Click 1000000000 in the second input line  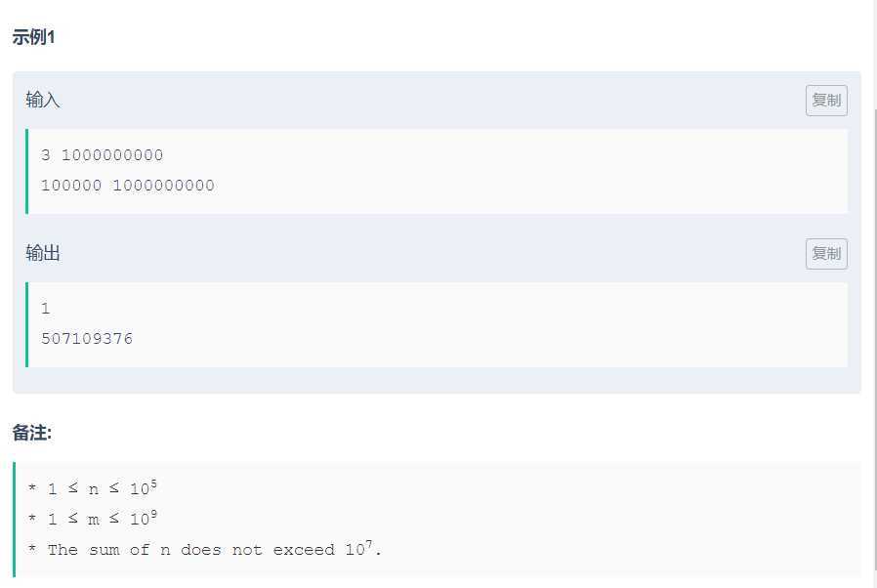pyautogui.click(x=163, y=186)
